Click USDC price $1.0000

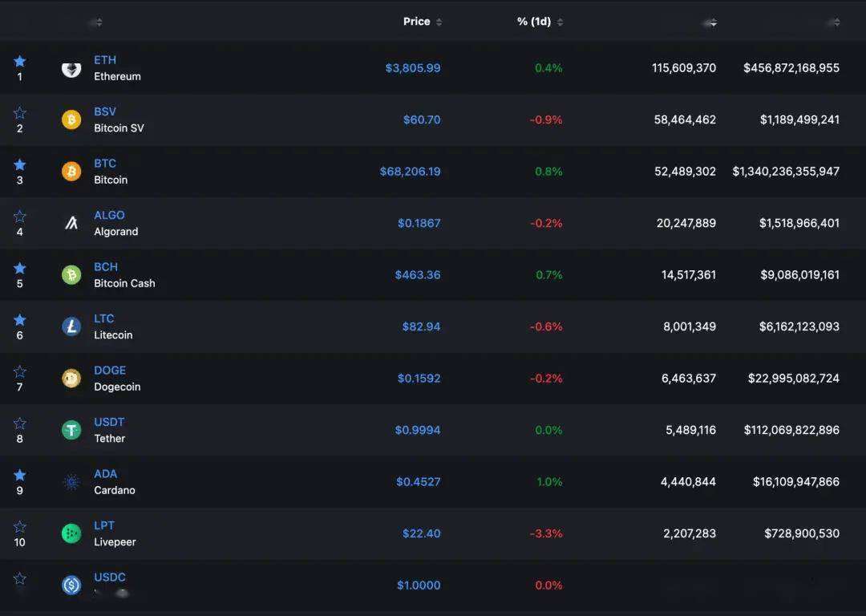(x=419, y=585)
